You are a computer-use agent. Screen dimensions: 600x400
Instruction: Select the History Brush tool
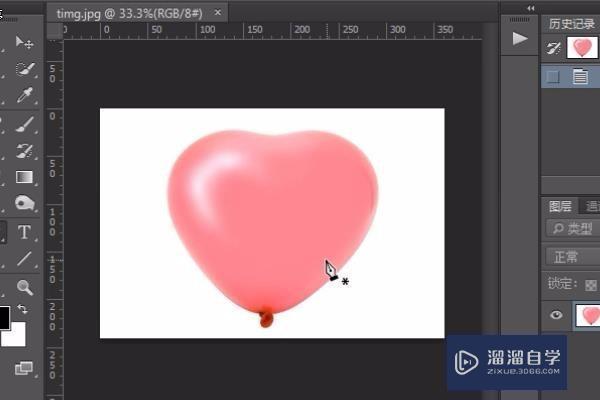(24, 151)
